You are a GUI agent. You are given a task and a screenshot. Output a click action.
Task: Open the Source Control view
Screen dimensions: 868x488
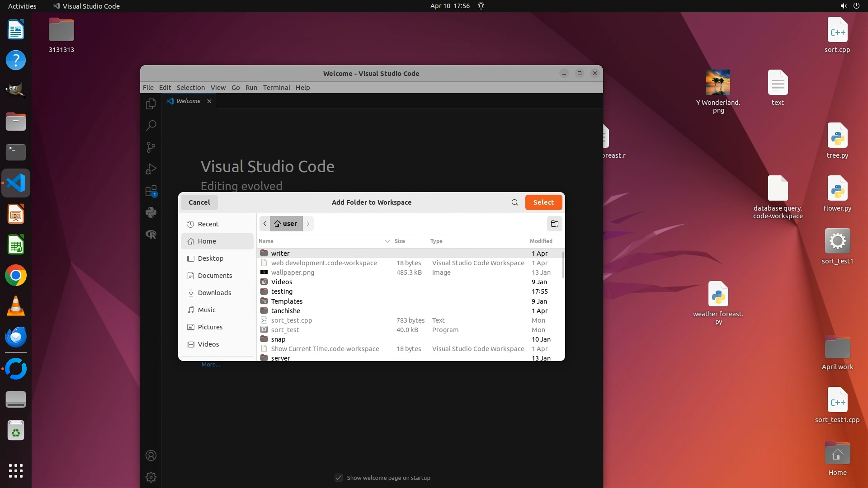(151, 147)
